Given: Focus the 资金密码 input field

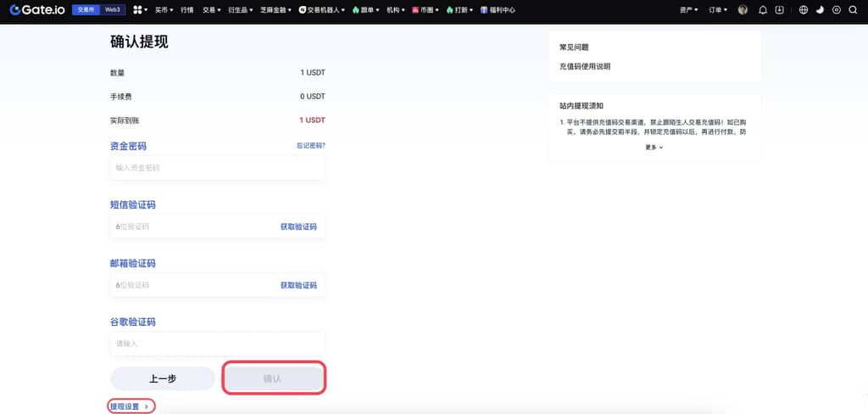Looking at the screenshot, I should click(217, 168).
